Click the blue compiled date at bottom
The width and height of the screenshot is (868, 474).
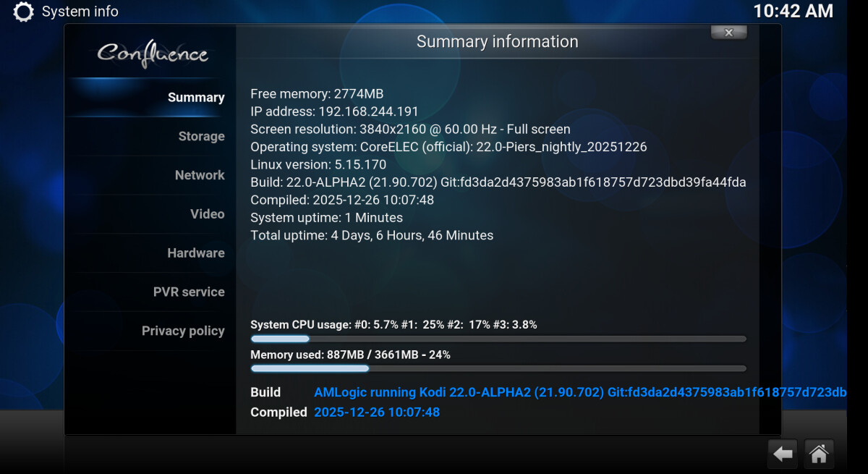[x=376, y=412]
